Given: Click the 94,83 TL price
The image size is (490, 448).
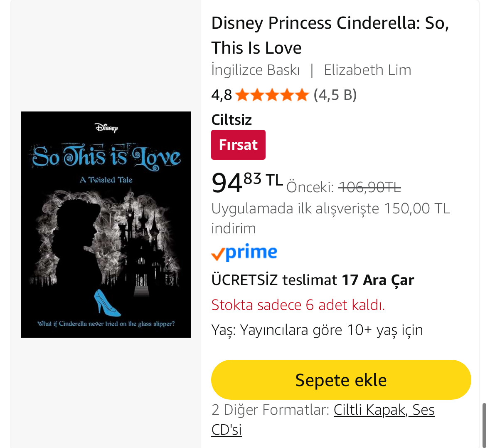Looking at the screenshot, I should 247,183.
